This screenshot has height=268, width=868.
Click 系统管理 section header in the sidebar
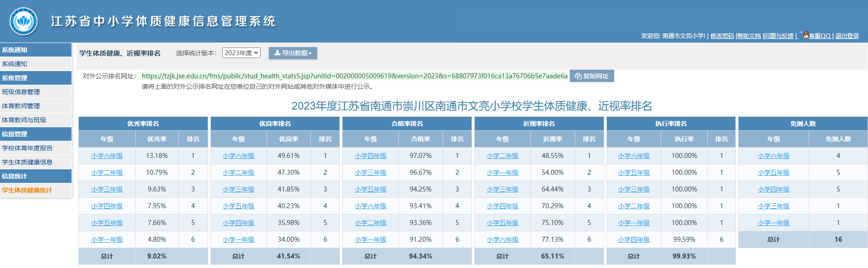(36, 78)
